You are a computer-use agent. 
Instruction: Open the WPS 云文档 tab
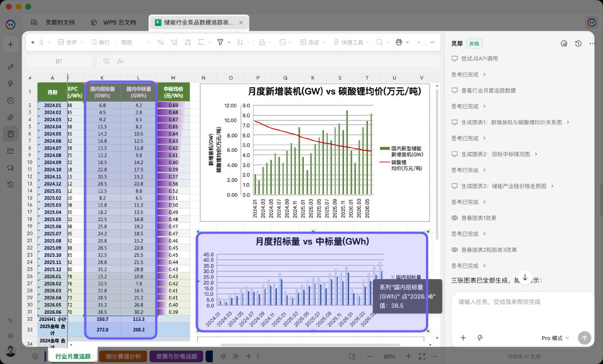pos(113,22)
